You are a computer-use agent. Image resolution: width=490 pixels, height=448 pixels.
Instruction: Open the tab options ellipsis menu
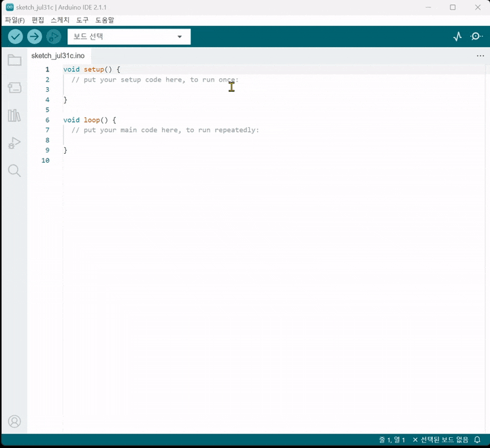point(480,56)
